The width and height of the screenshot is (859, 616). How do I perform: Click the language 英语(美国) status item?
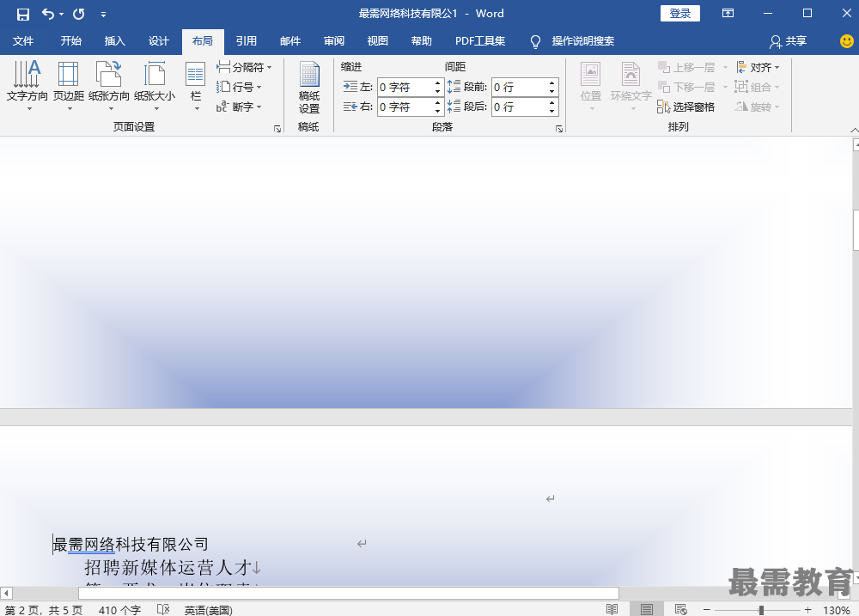click(x=208, y=609)
